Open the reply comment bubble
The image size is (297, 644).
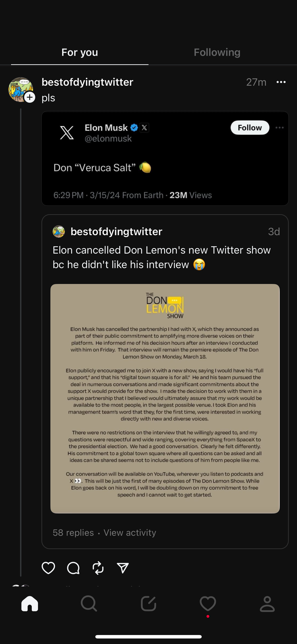click(x=73, y=568)
